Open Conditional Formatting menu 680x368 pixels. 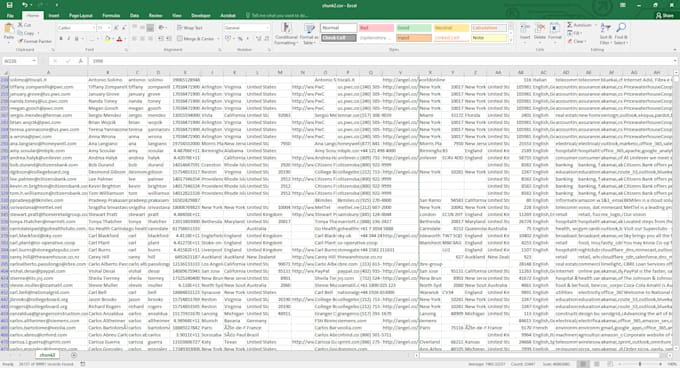[286, 34]
